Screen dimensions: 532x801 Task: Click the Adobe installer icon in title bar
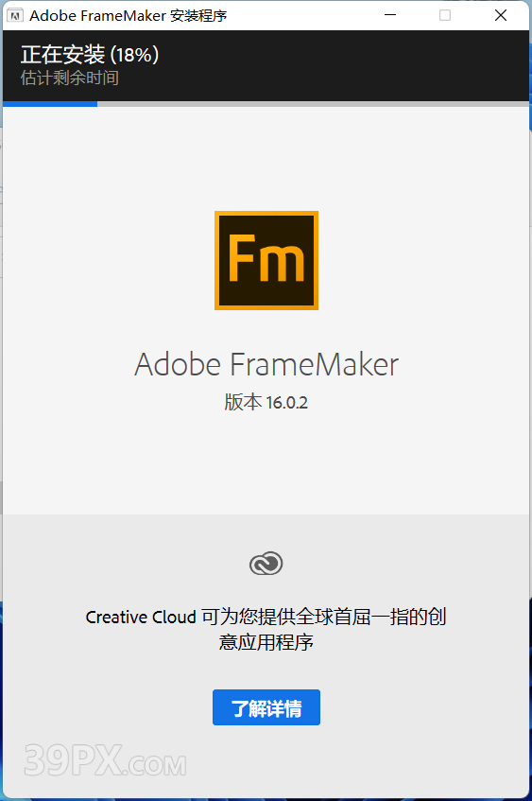pyautogui.click(x=15, y=15)
